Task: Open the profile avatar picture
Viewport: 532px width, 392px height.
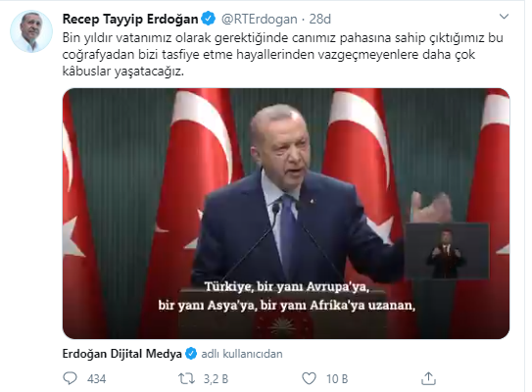Action: click(x=31, y=31)
